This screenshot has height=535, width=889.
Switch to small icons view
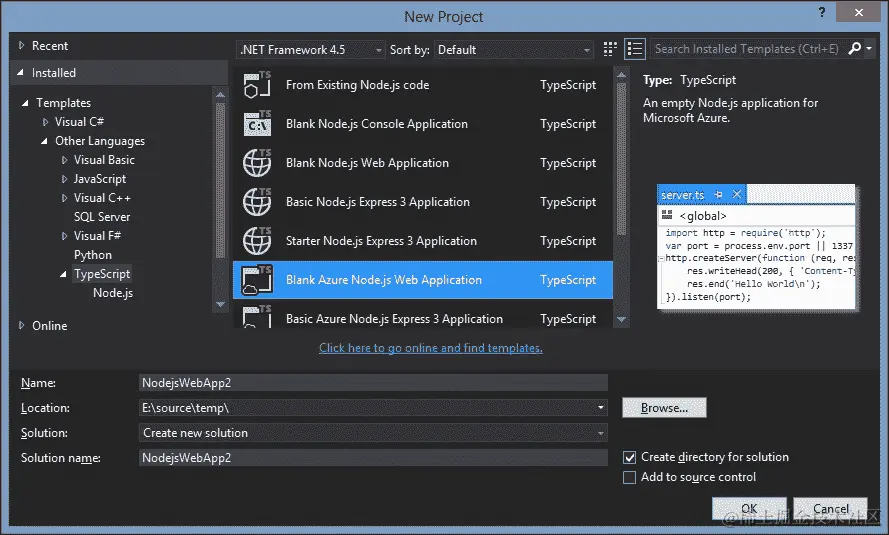coord(610,49)
